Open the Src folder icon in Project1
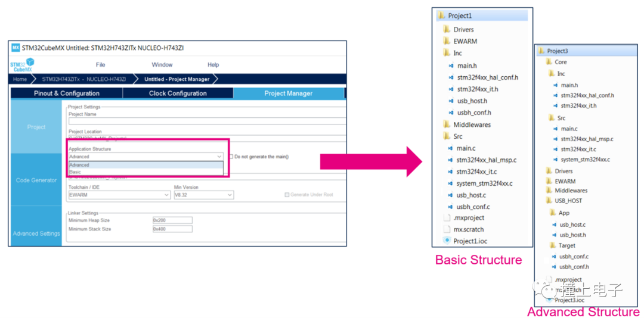This screenshot has width=644, height=318. tap(447, 136)
